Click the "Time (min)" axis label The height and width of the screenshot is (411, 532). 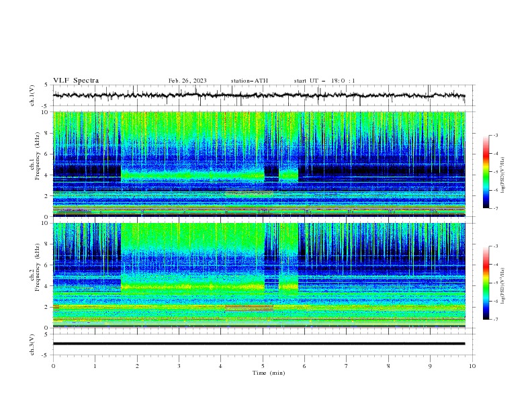pyautogui.click(x=269, y=373)
